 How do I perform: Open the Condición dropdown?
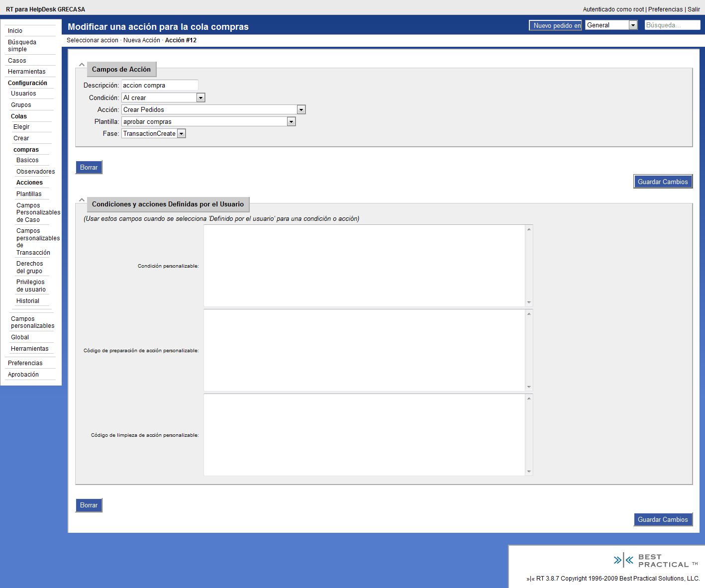click(201, 98)
